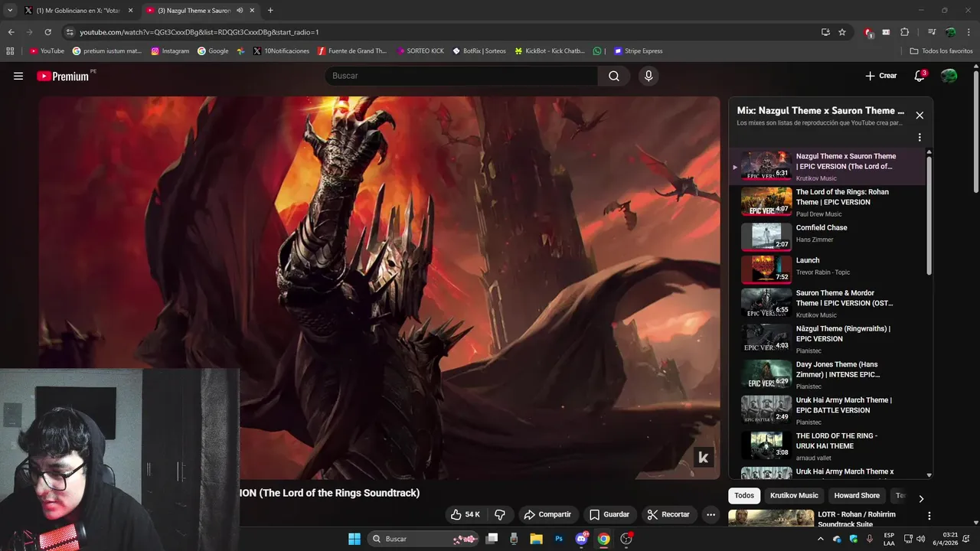Like the video with 54 K

pos(465,514)
